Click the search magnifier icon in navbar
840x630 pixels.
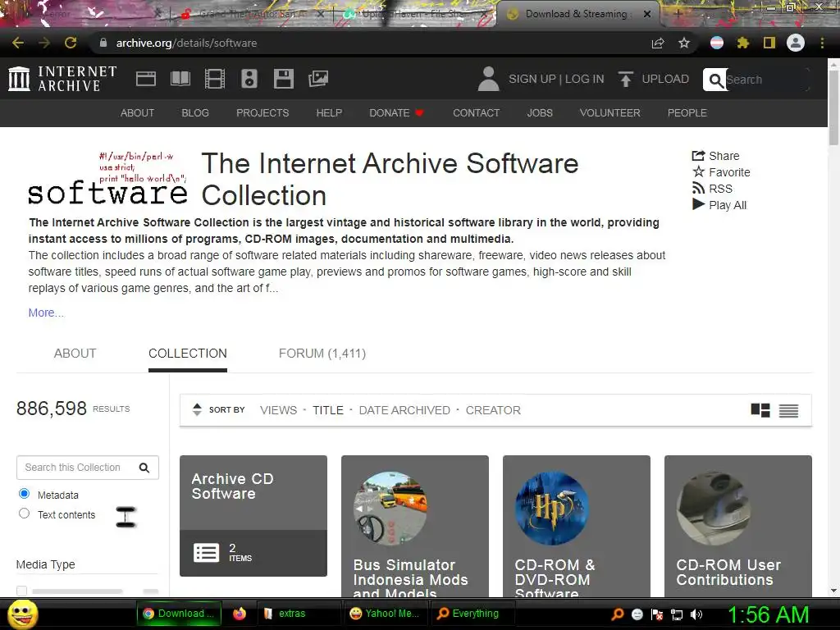tap(715, 80)
